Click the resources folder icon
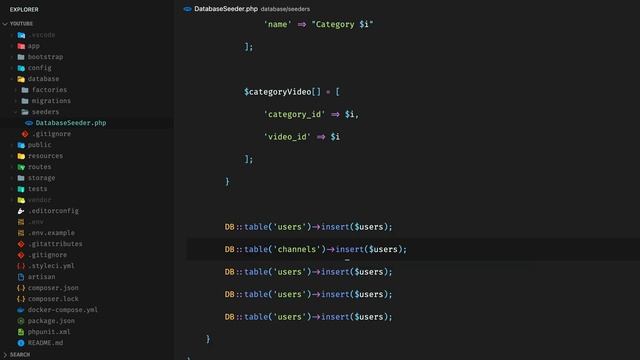640x360 pixels. point(21,156)
